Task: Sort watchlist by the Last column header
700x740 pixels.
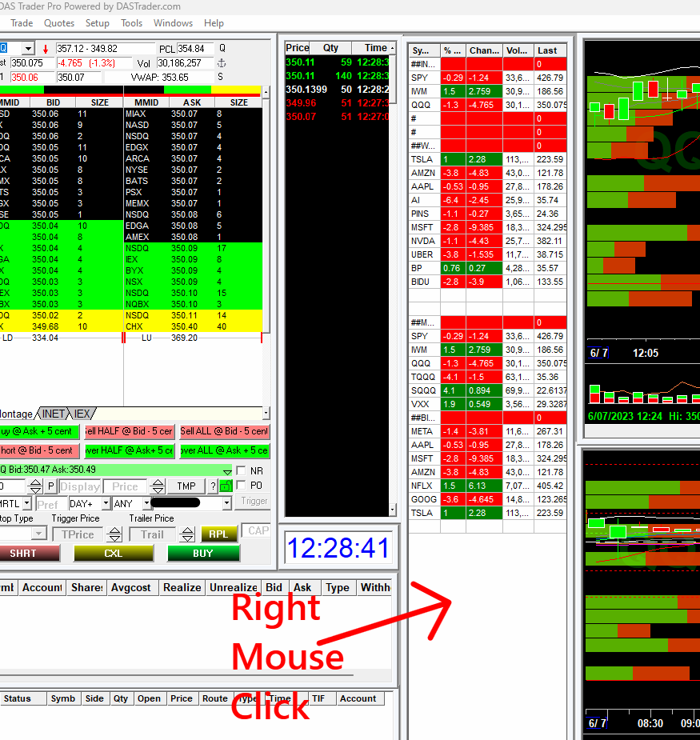Action: (550, 50)
